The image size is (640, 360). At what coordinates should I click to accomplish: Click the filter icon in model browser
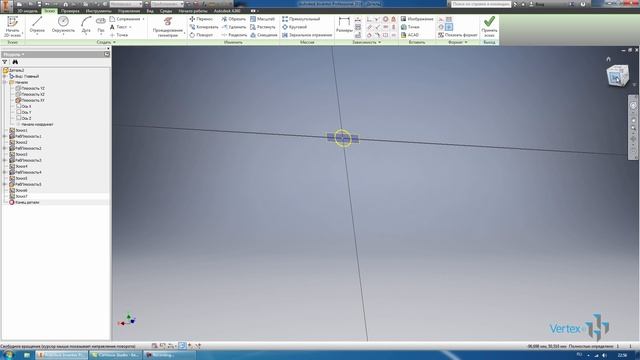pos(5,62)
